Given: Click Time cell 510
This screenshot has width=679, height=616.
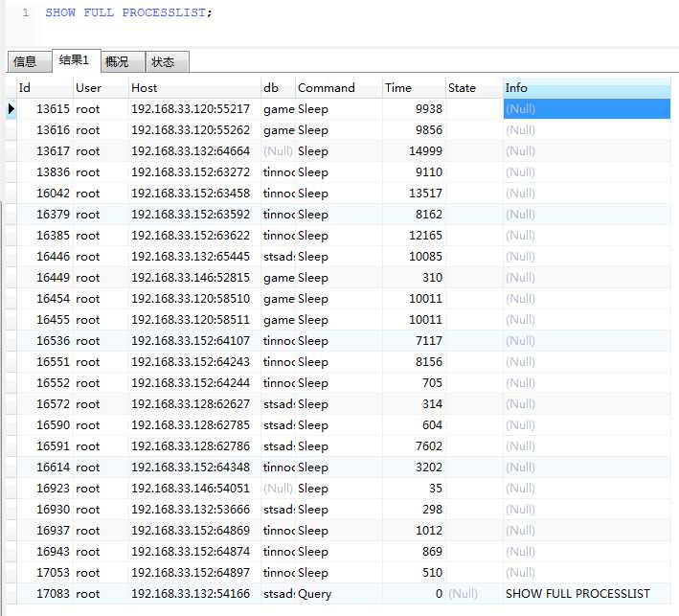Looking at the screenshot, I should (x=414, y=573).
